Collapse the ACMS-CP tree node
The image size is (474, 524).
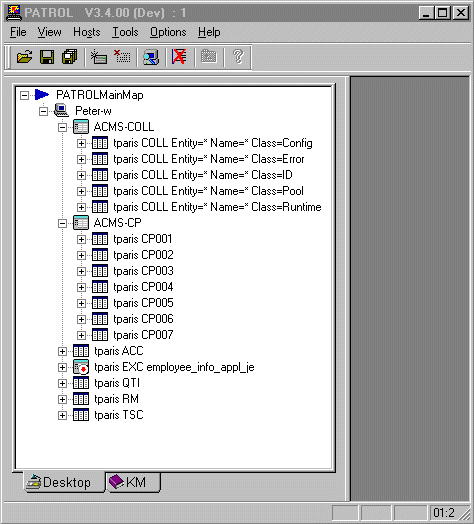click(x=62, y=223)
